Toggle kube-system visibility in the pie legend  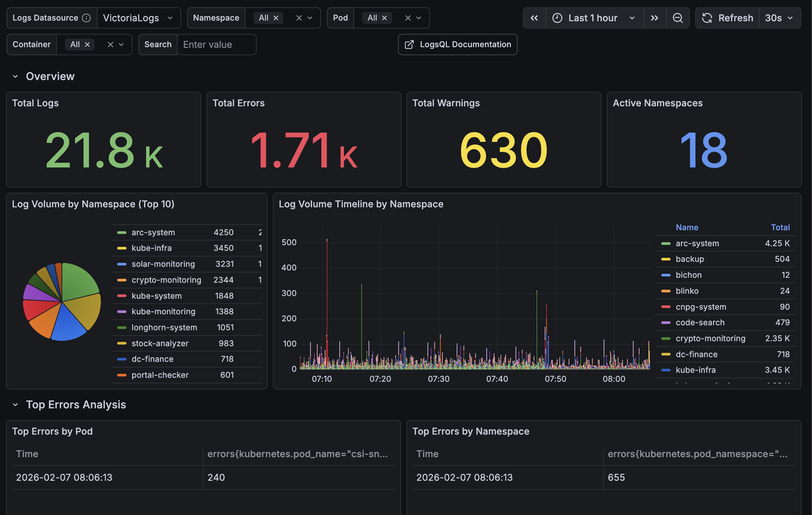(x=156, y=296)
